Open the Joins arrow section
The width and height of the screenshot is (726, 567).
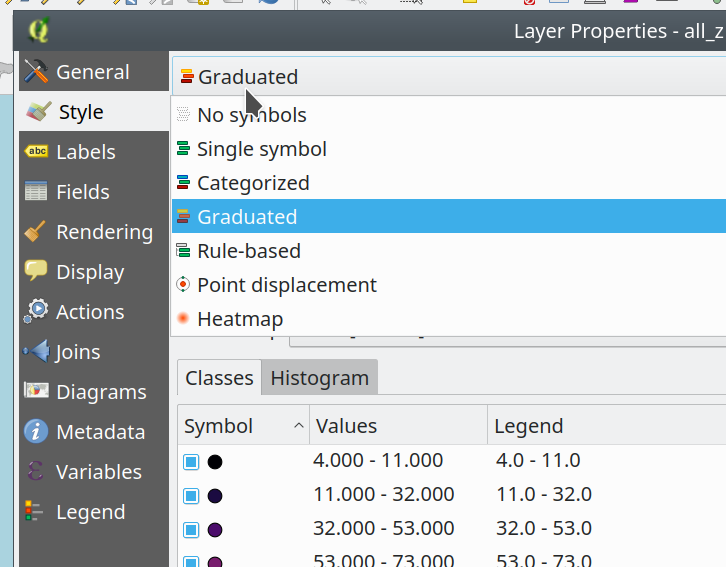pos(94,352)
